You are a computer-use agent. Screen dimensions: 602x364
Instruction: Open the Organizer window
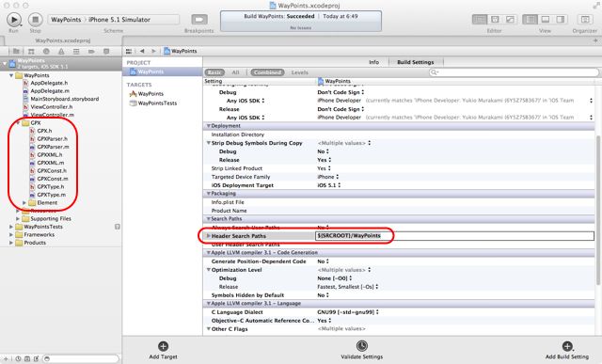tap(585, 19)
